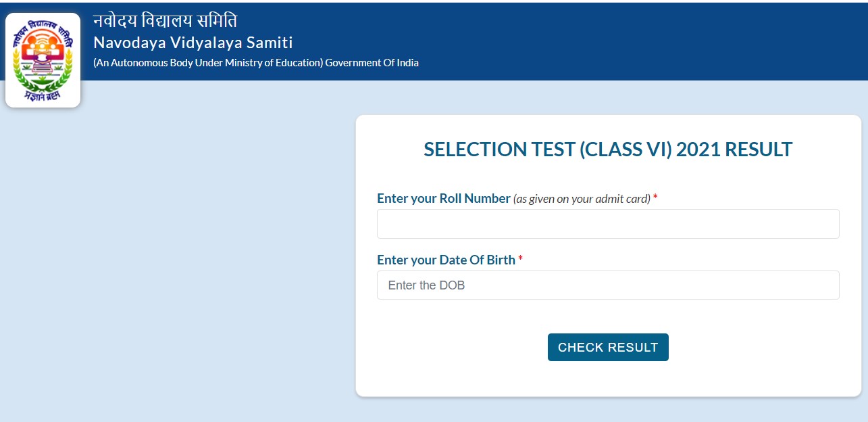Click the CHECK RESULT button
Viewport: 868px width, 422px height.
pyautogui.click(x=608, y=347)
